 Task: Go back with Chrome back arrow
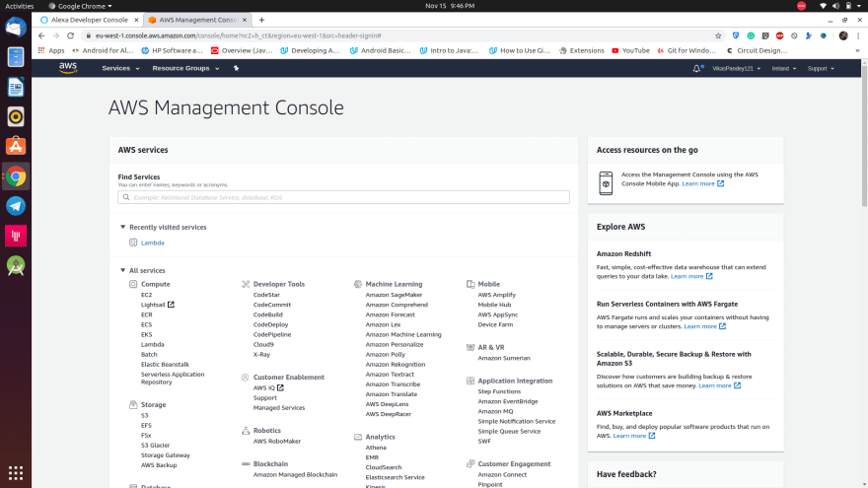[x=41, y=35]
